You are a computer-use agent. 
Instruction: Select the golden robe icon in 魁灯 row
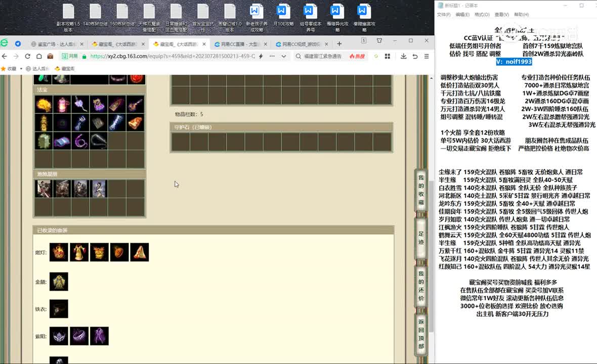[x=79, y=252]
